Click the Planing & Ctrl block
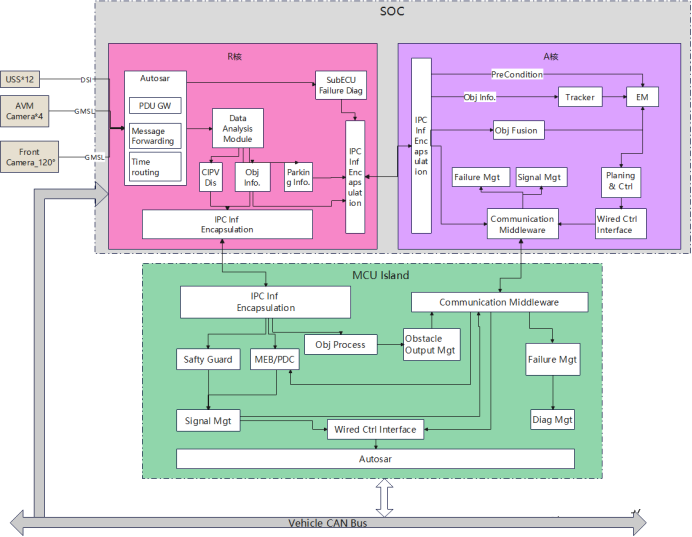Viewport: 692px width, 537px height. 621,182
